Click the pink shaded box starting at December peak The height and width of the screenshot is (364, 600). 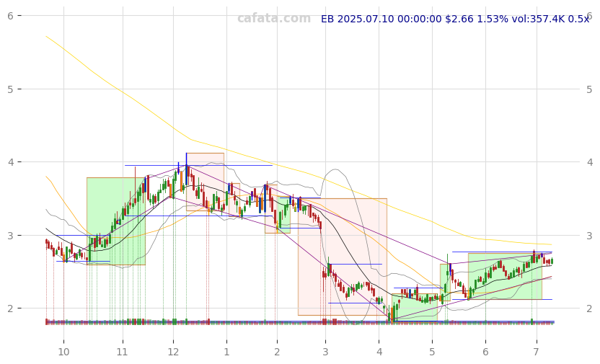pos(205,182)
